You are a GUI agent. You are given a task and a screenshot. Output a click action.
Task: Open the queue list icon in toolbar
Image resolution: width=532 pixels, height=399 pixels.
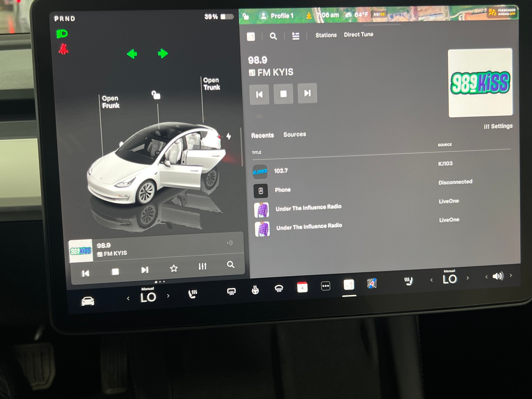pos(296,36)
